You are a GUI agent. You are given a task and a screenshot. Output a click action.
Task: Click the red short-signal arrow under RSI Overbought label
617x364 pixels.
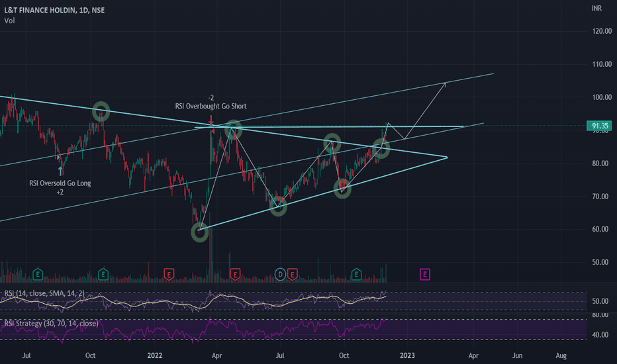point(211,119)
